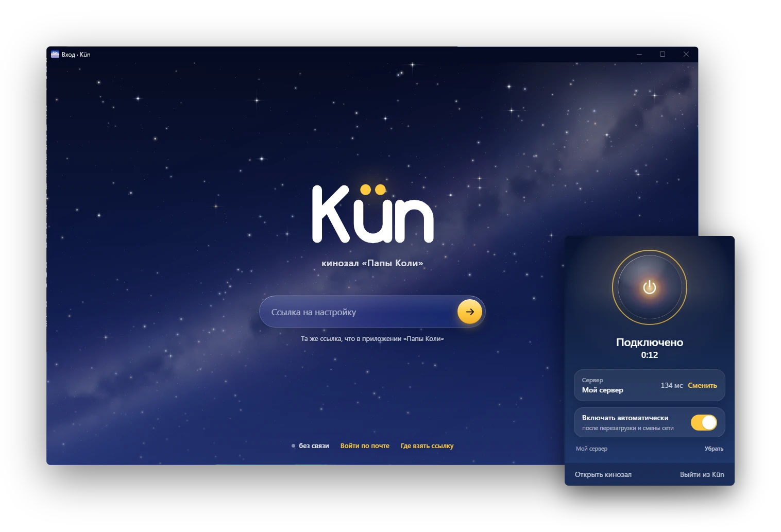Open the Войти по почте link
This screenshot has height=532, width=781.
point(365,445)
